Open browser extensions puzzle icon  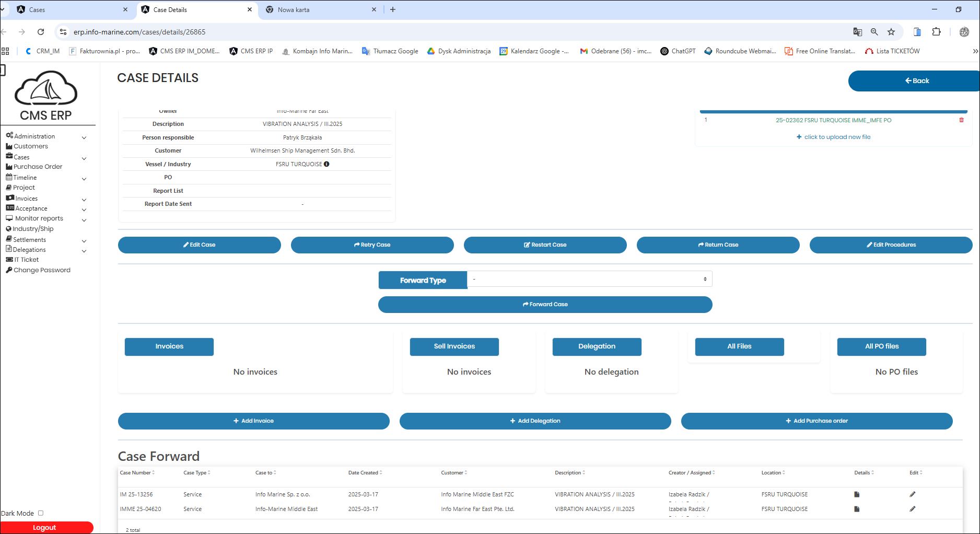point(936,32)
